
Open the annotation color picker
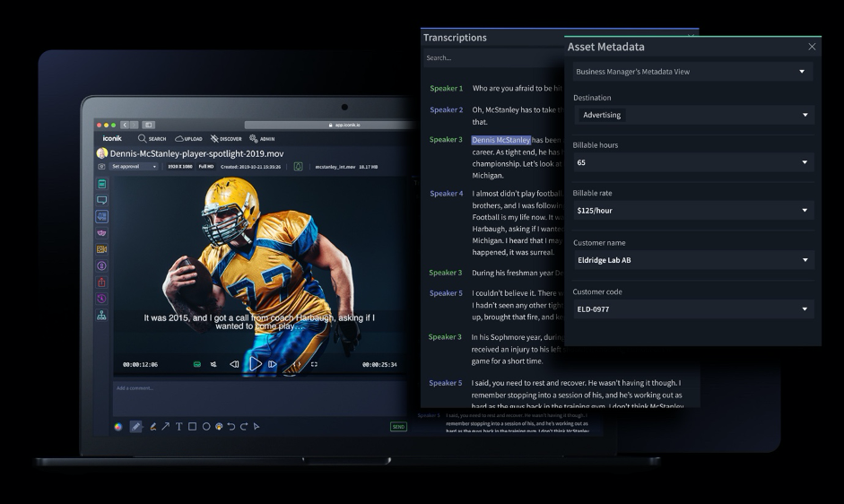tap(118, 427)
